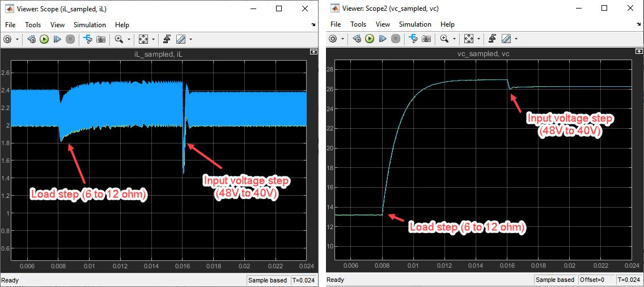Expand scale axes dropdown arrow in iL Scope

click(x=153, y=40)
